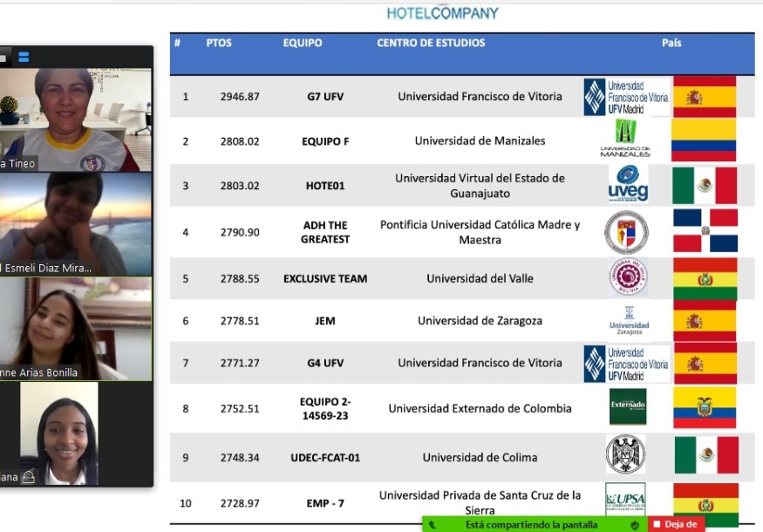Screen dimensions: 763x532
Task: Click the arrow icon on the green sharing bar
Action: click(433, 525)
